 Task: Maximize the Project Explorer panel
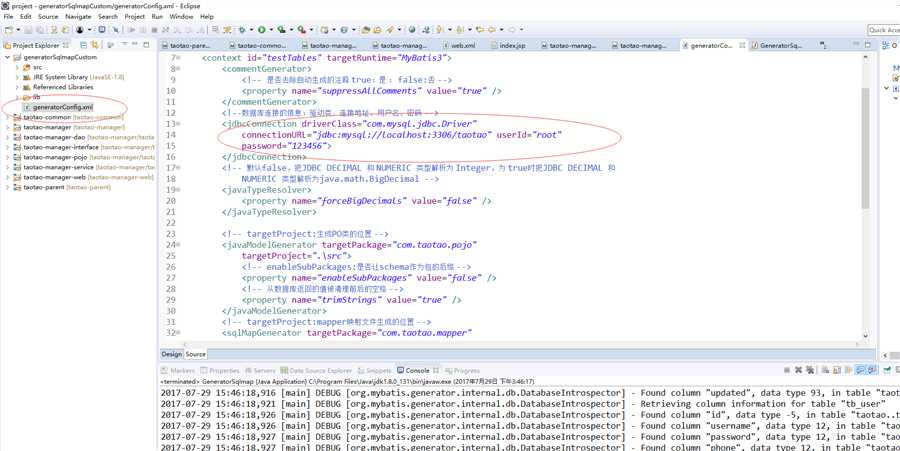(146, 44)
